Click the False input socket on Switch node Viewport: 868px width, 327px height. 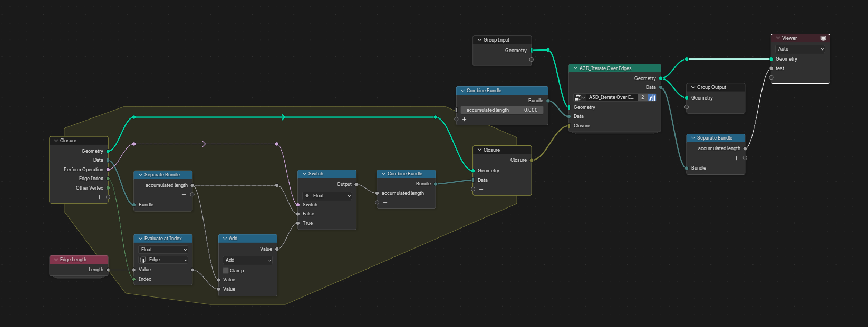(x=298, y=214)
